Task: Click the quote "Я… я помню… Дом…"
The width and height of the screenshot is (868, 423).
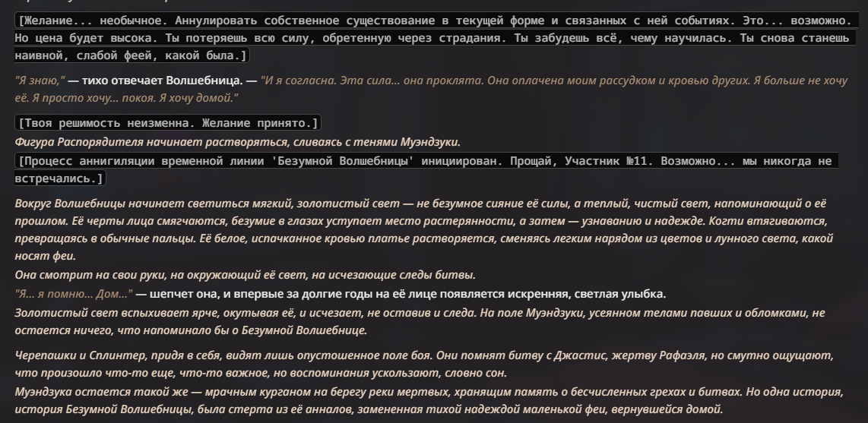Action: coord(74,294)
